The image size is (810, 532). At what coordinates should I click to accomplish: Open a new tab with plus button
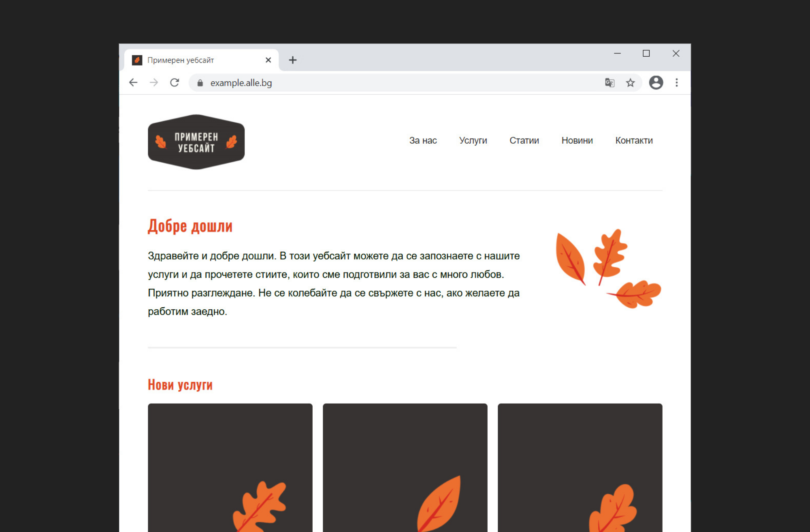[293, 60]
